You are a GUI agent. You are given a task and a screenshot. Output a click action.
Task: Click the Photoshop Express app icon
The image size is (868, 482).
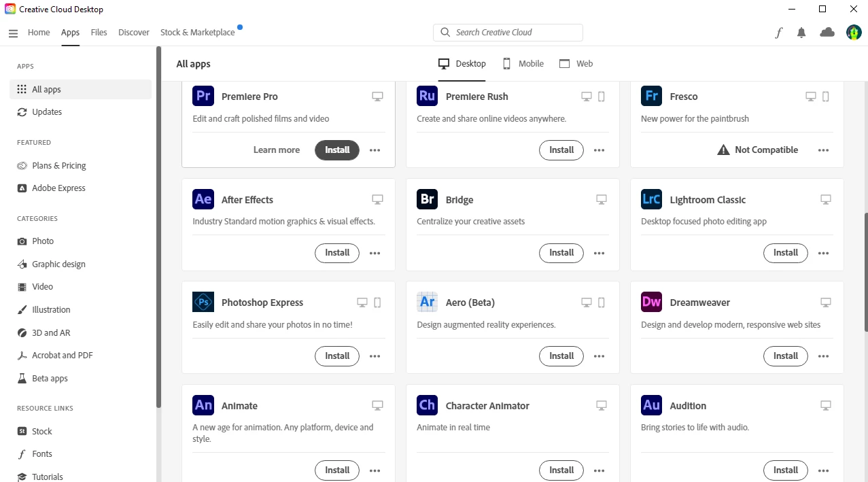coord(203,302)
